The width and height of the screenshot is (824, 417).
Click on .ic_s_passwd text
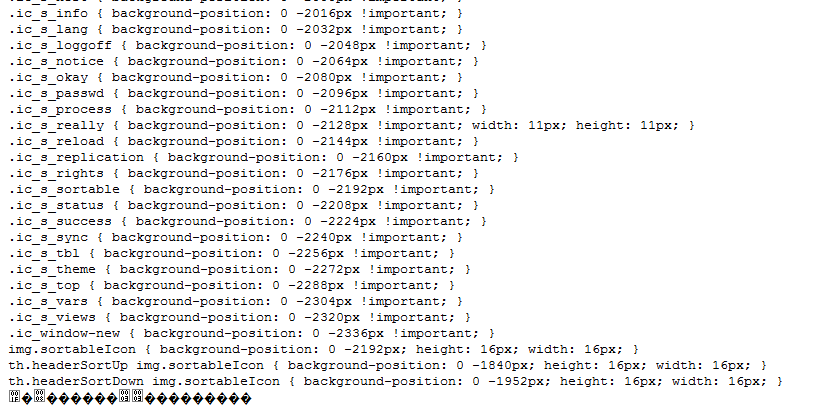click(56, 93)
